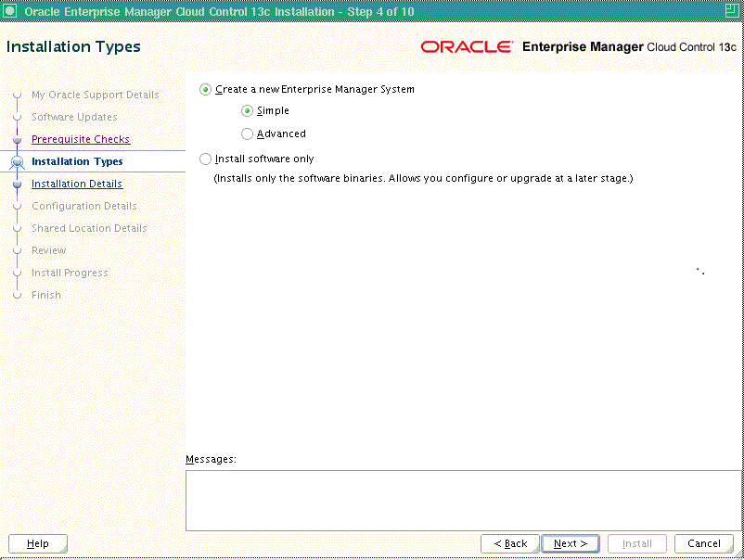
Task: Click My Oracle Support Details step
Action: 96,95
